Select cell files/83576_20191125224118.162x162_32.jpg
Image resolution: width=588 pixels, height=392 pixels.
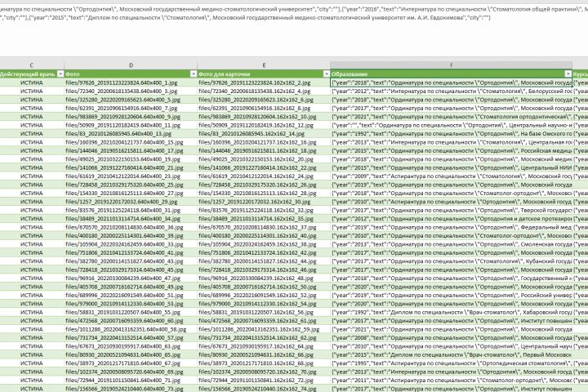click(x=264, y=211)
